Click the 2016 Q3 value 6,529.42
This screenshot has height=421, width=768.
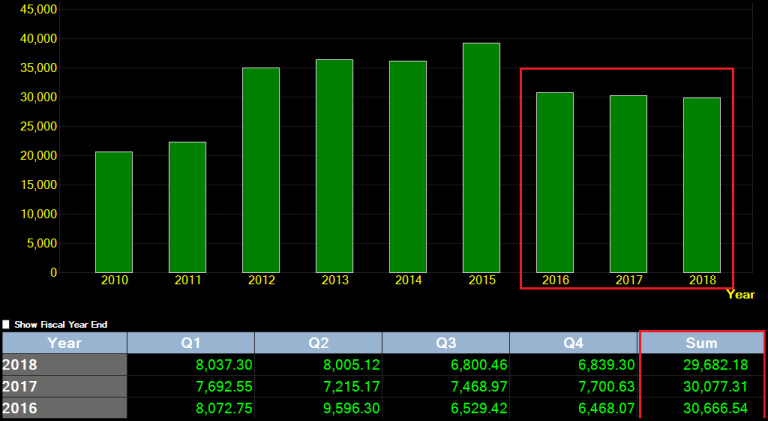(x=479, y=408)
